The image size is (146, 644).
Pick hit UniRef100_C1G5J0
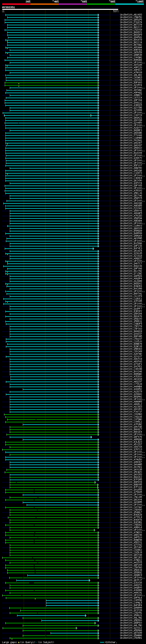coord(131,342)
